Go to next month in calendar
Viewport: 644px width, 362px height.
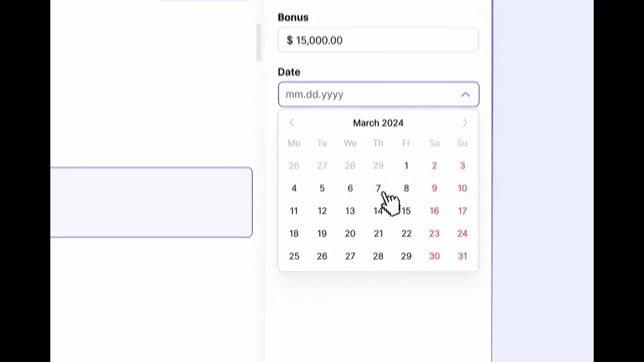465,123
